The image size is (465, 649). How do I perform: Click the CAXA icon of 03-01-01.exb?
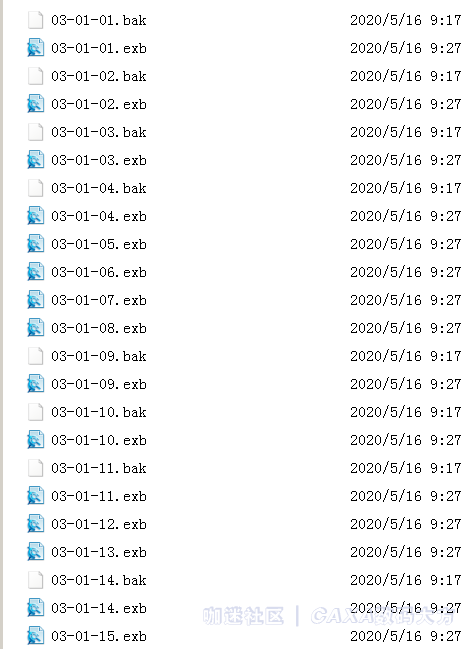(36, 48)
